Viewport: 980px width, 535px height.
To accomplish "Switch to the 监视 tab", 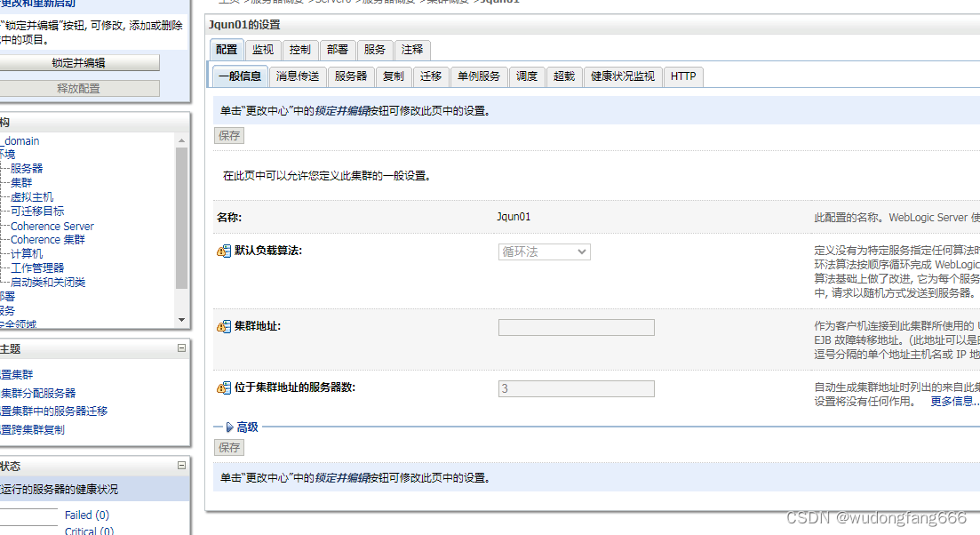I will pyautogui.click(x=262, y=50).
